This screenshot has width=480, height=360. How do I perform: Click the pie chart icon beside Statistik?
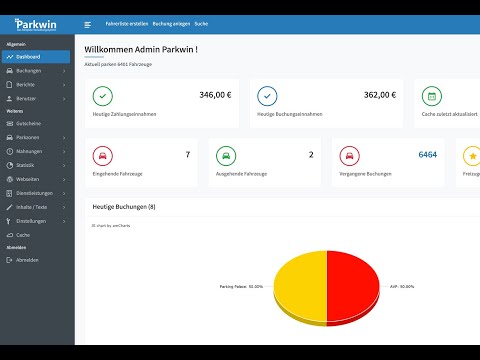coord(10,165)
